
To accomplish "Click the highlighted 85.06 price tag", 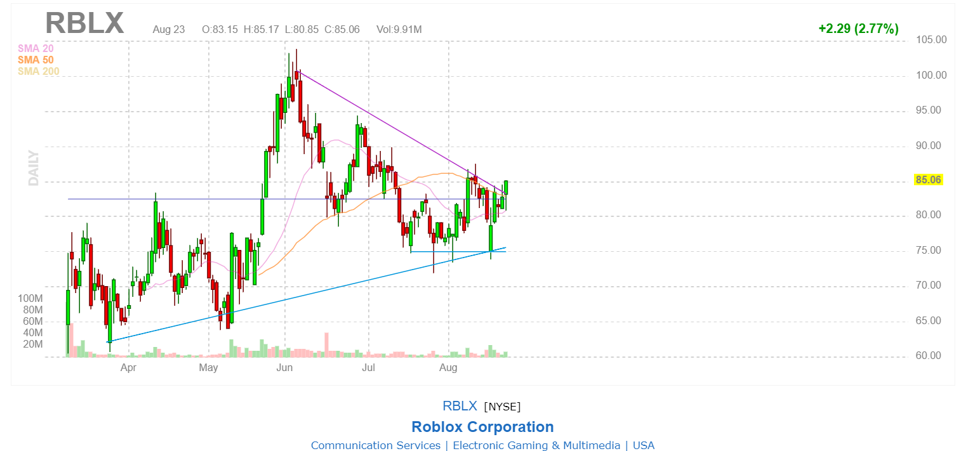I will 928,180.
